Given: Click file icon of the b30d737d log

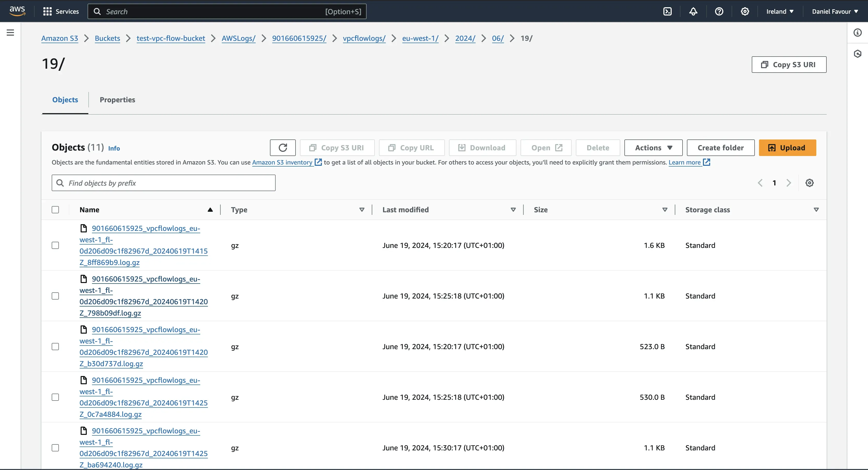Looking at the screenshot, I should pos(83,329).
